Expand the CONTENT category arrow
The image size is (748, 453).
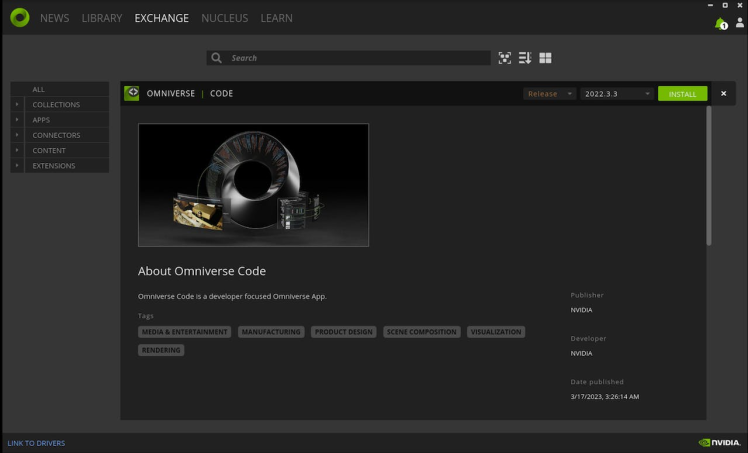17,150
